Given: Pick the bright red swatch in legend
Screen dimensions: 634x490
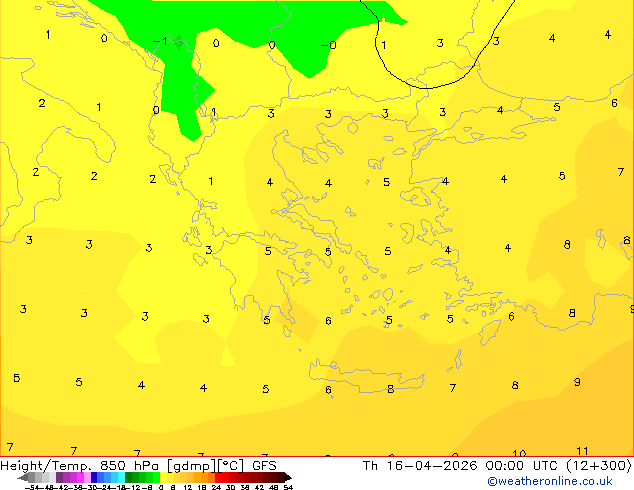Looking at the screenshot, I should tap(218, 478).
